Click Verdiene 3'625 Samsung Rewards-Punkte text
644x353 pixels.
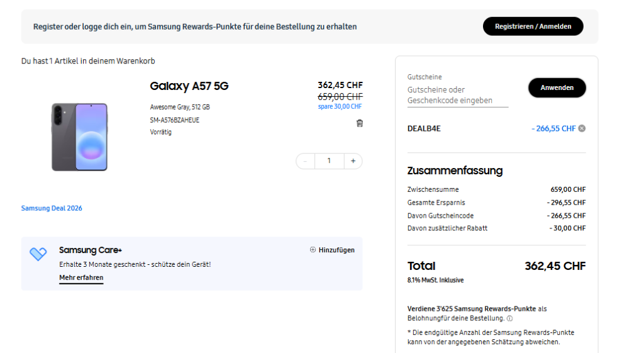click(472, 308)
